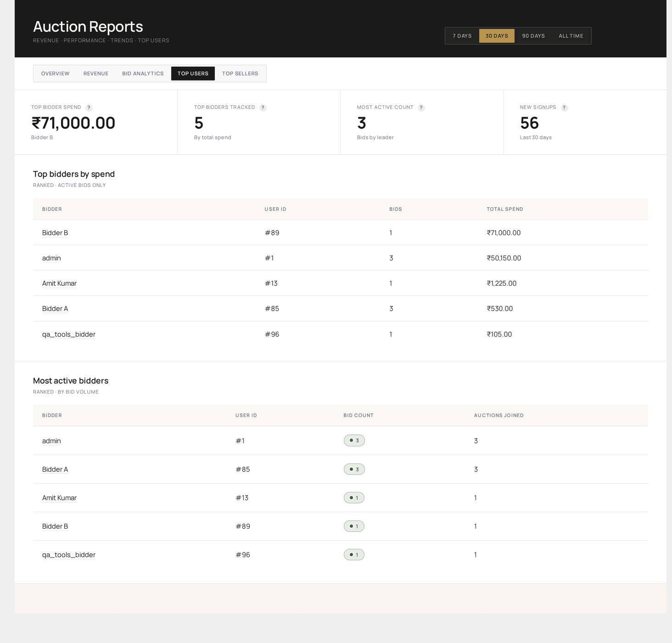Click bid count badge for user #96
The height and width of the screenshot is (643, 672).
click(x=354, y=555)
